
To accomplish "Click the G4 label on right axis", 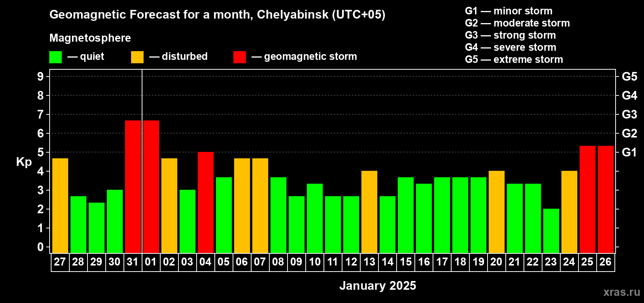I will click(630, 95).
